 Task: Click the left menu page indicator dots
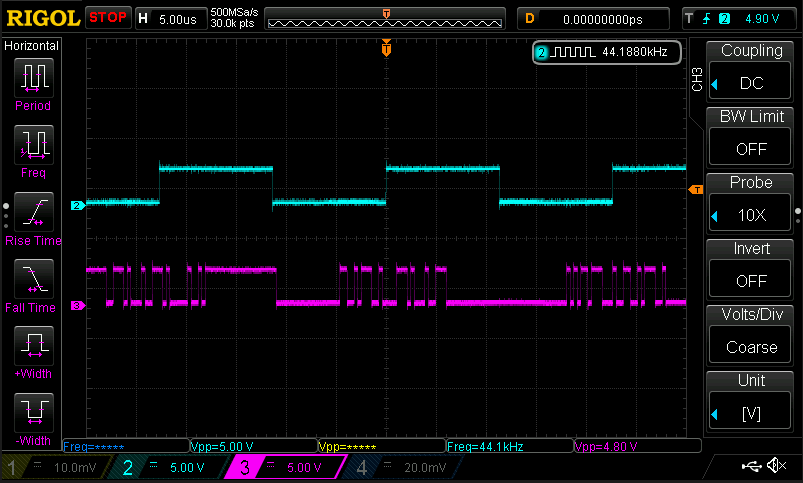(6, 216)
